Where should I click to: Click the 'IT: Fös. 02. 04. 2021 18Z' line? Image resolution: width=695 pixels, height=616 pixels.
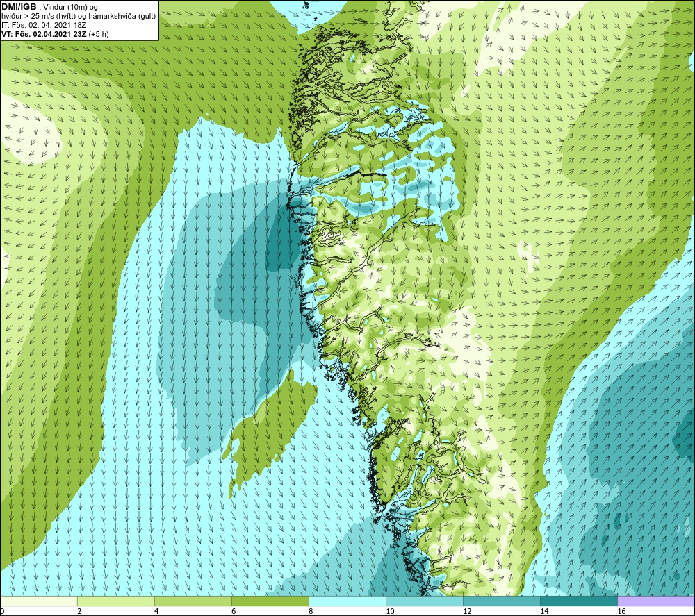[43, 25]
